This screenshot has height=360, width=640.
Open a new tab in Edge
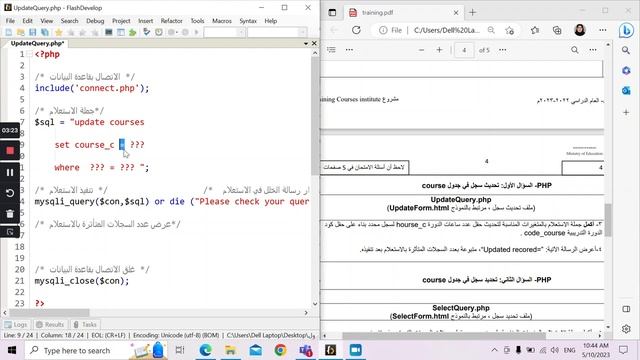[473, 13]
